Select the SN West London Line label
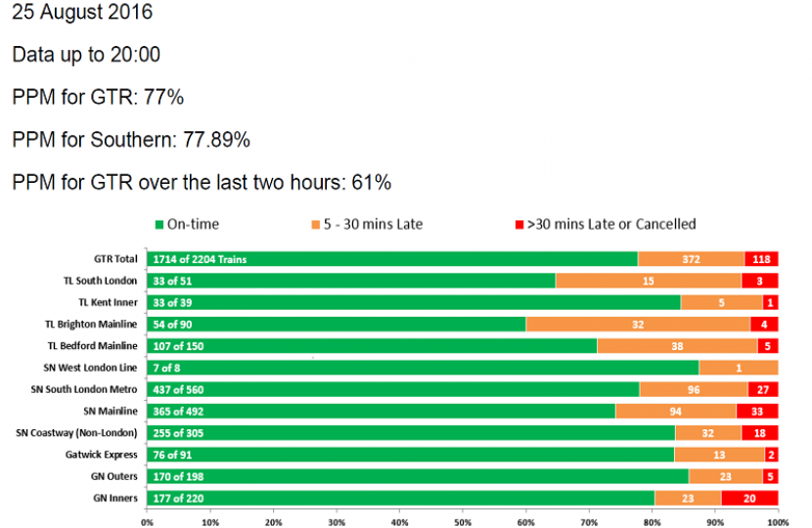 click(95, 367)
